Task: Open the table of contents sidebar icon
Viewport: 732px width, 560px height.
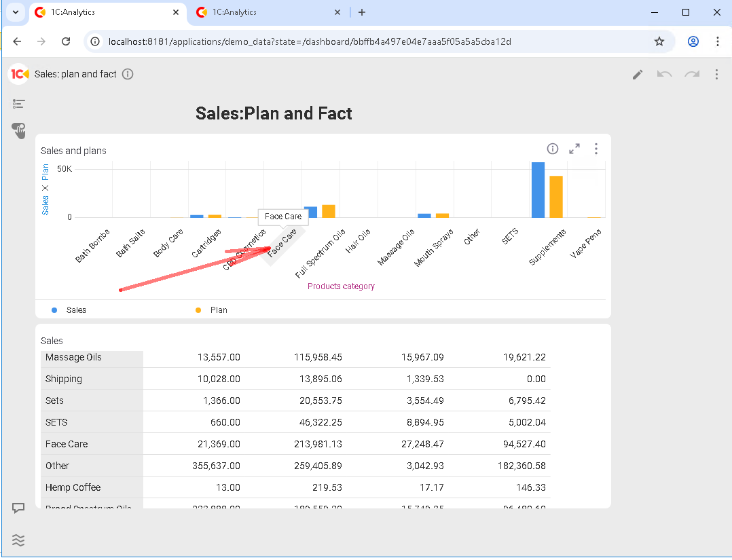Action: [19, 104]
